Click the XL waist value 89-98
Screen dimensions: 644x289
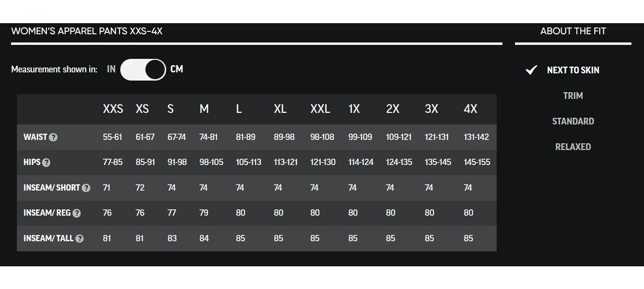284,137
